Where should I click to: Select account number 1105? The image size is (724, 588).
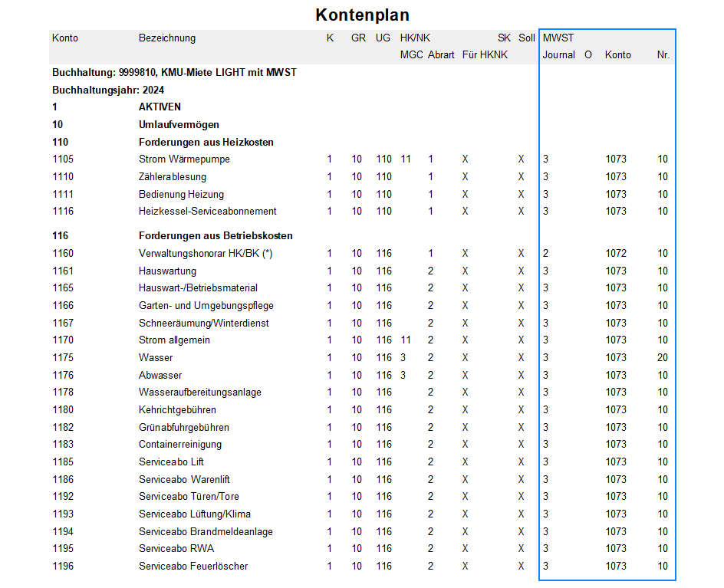tap(63, 159)
